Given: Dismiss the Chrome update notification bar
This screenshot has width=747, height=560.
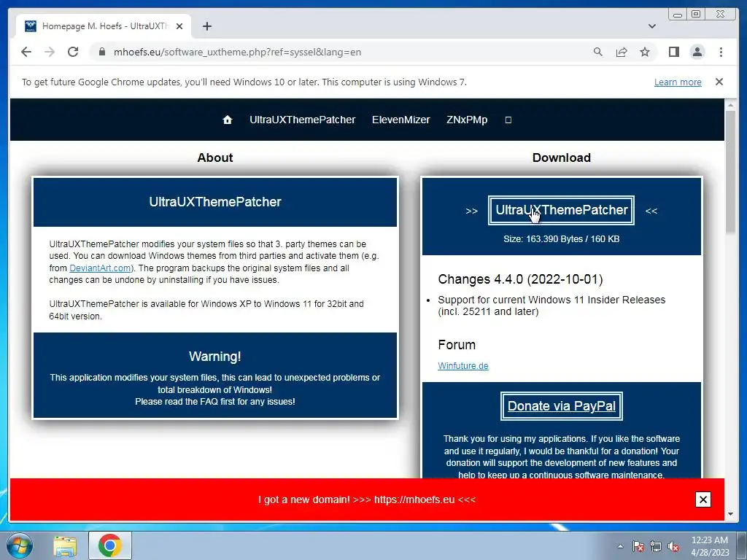Looking at the screenshot, I should tap(719, 82).
